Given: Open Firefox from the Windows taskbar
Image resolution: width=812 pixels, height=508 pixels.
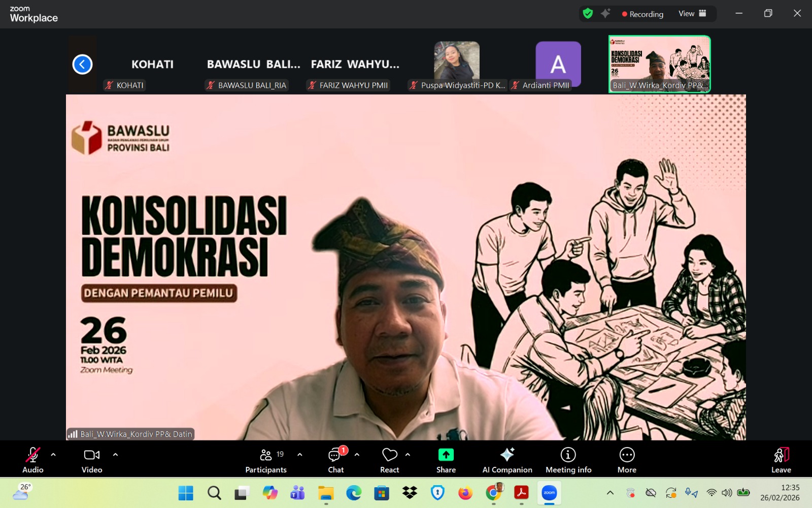Looking at the screenshot, I should [465, 493].
